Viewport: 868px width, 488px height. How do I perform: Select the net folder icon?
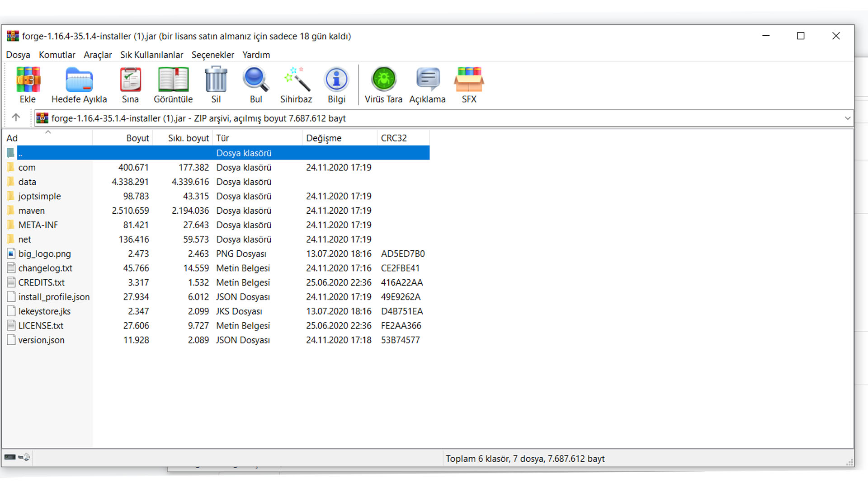point(11,239)
